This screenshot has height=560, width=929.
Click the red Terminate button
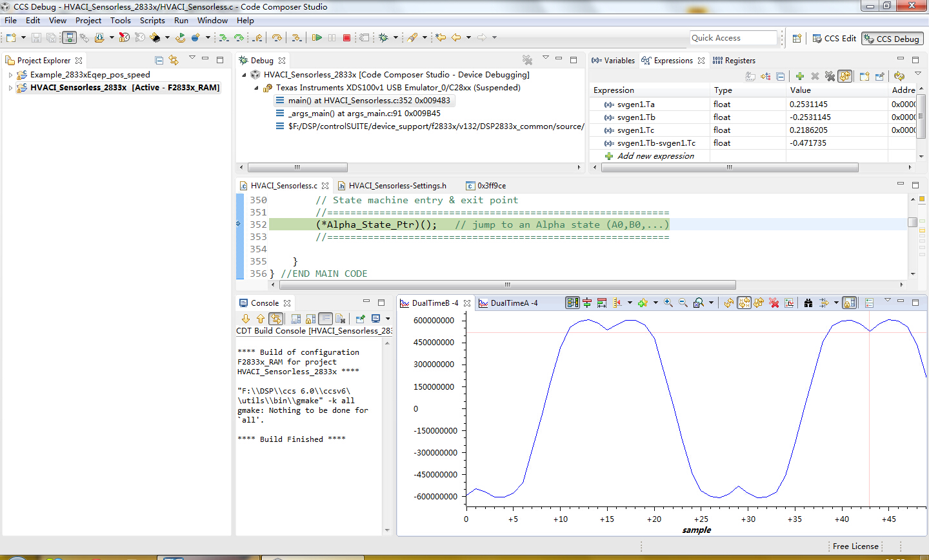(346, 38)
